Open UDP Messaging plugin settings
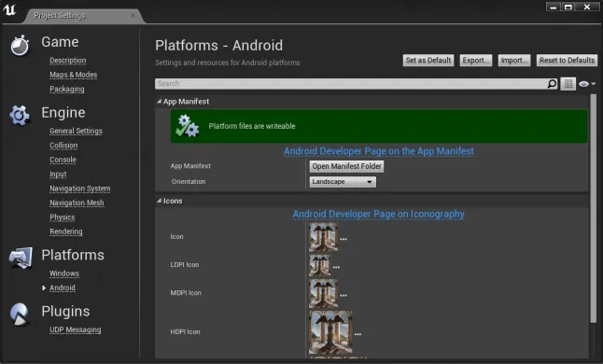Viewport: 603px width, 364px height. (x=76, y=329)
